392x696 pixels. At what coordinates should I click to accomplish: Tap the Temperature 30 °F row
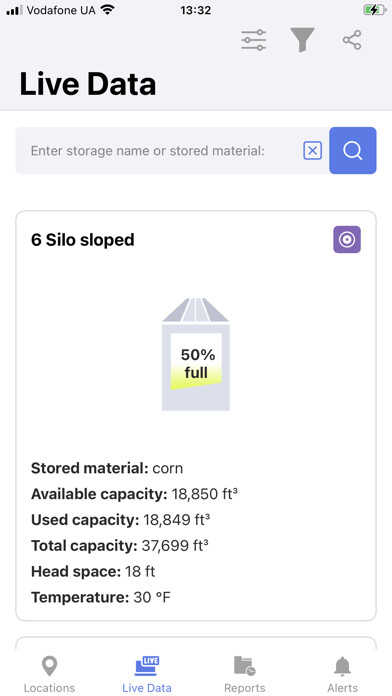tap(101, 597)
